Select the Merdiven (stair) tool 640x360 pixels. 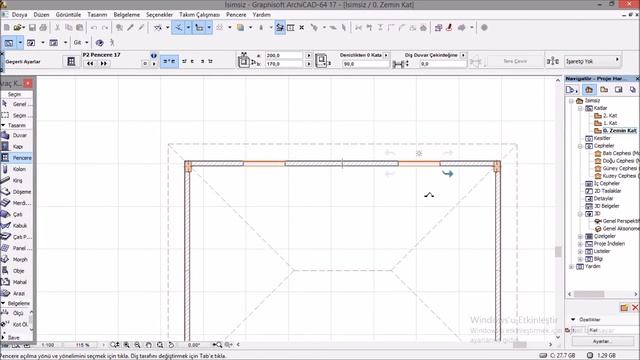(16, 203)
